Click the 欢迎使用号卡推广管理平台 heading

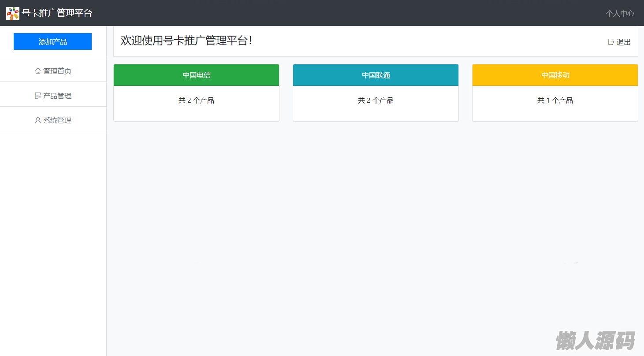186,41
